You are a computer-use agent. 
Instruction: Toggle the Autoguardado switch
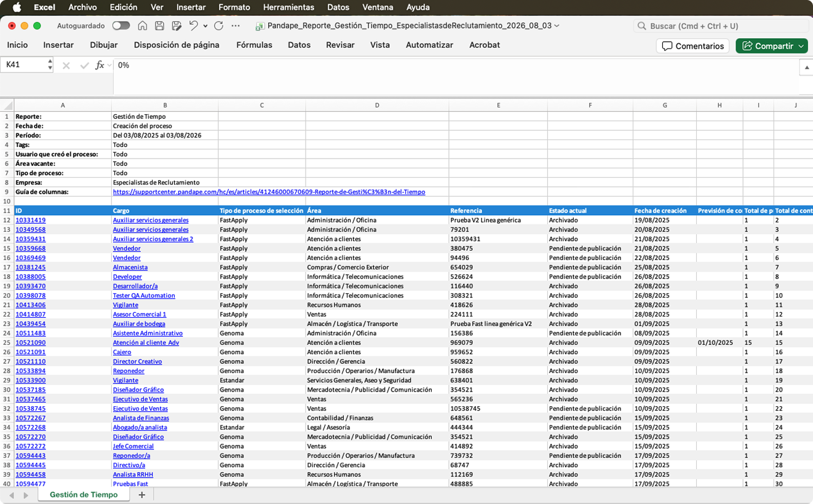pos(121,26)
